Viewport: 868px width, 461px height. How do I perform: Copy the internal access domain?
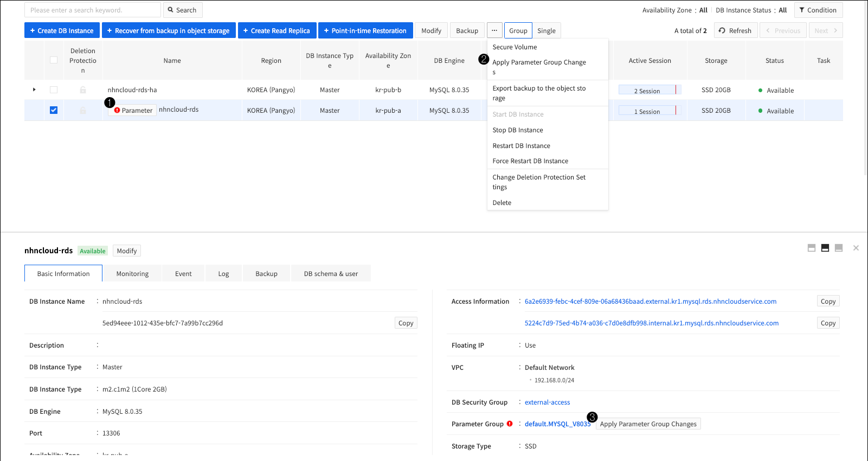tap(828, 323)
